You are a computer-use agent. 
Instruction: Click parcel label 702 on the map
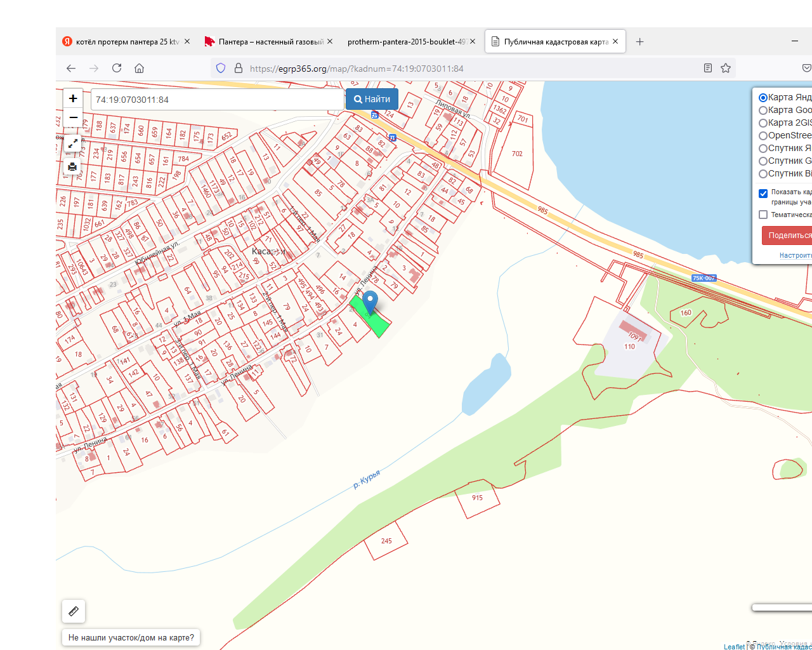[x=517, y=154]
